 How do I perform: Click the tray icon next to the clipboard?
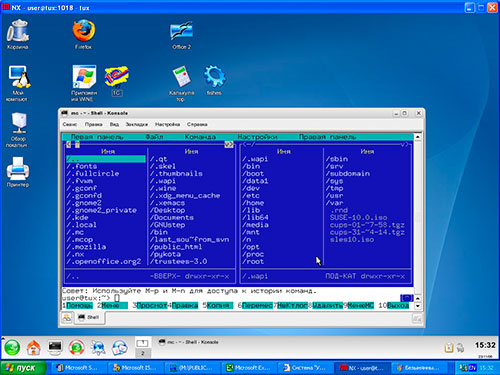coord(460,348)
